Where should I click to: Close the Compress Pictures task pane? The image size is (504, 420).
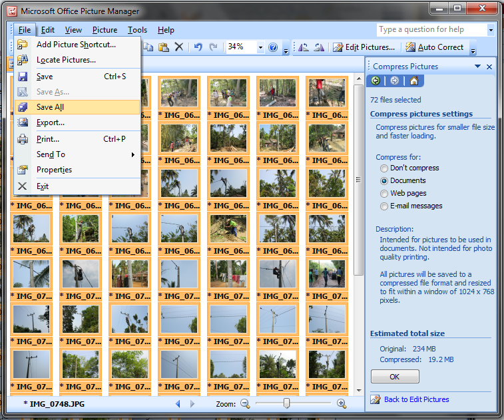point(489,67)
